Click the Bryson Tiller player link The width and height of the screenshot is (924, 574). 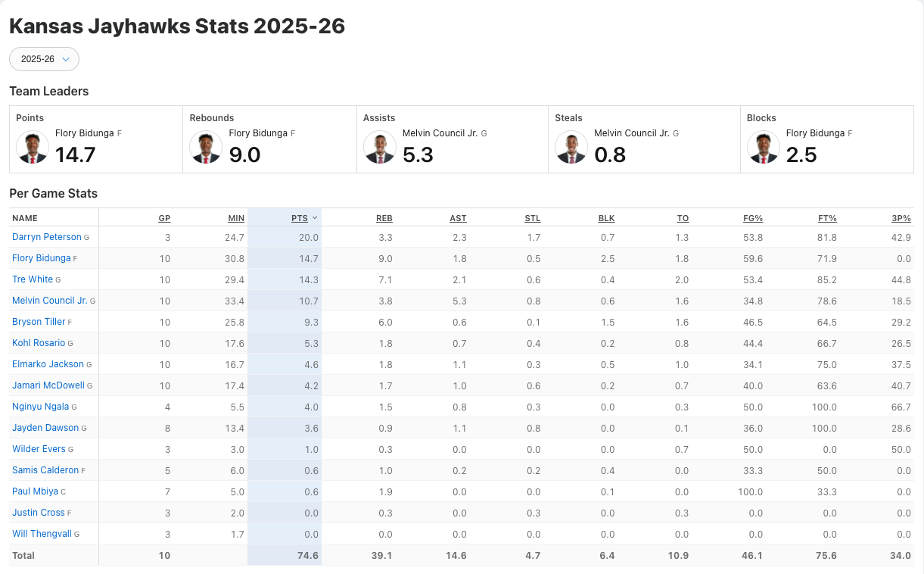pos(39,322)
